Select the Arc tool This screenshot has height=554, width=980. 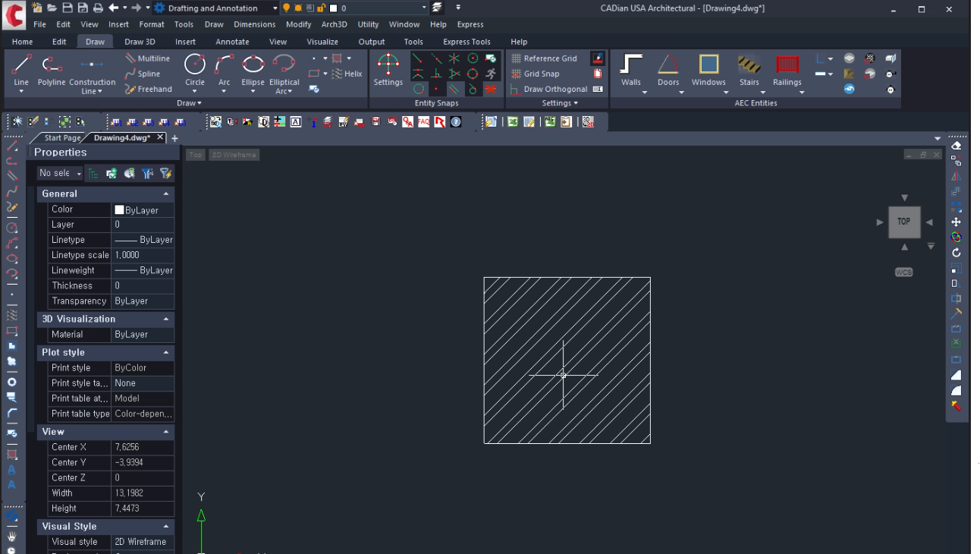click(x=224, y=70)
